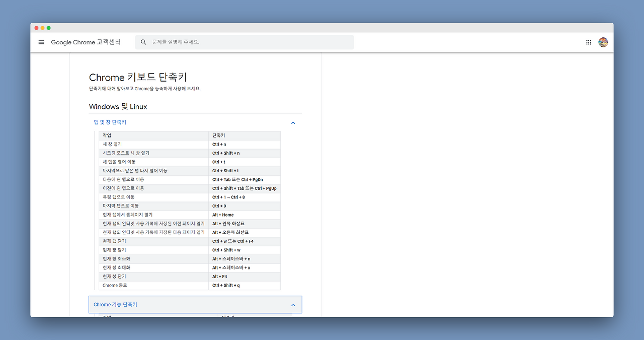Click 'Chrome 종료' cell
The image size is (644, 340).
[154, 285]
